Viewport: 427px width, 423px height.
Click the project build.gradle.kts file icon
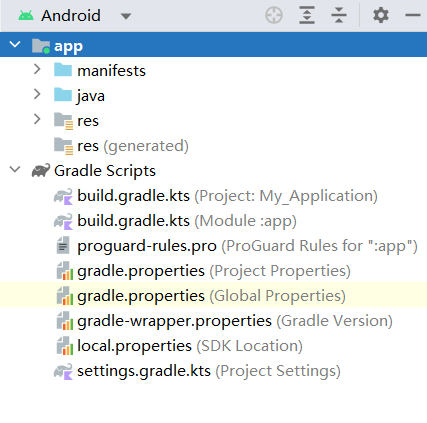click(63, 196)
